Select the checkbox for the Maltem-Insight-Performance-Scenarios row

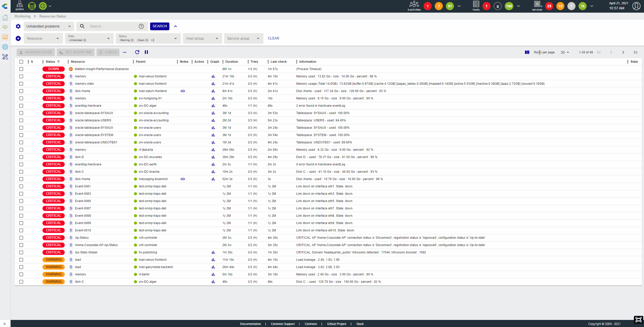pos(21,69)
